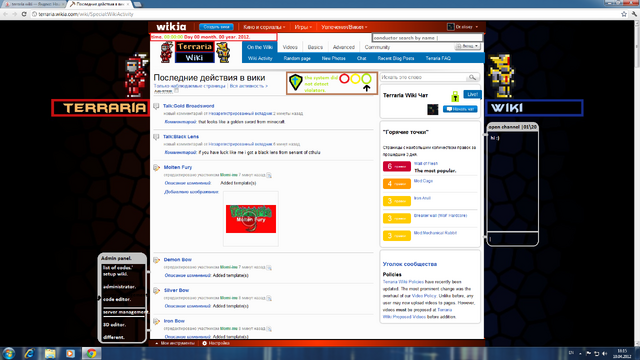Open New Photos menu item
Image resolution: width=640 pixels, height=360 pixels.
[333, 58]
